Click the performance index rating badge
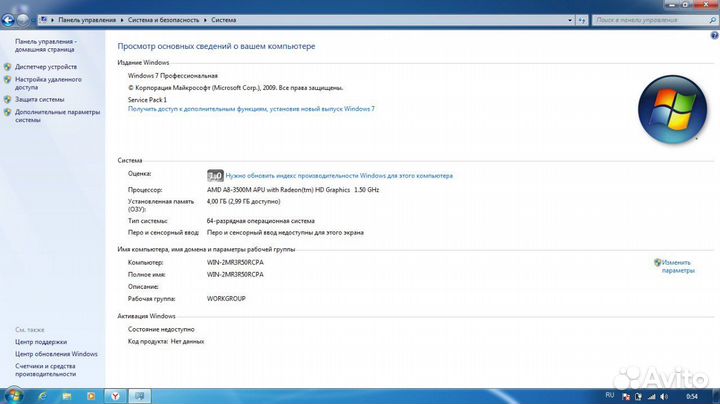Image resolution: width=720 pixels, height=404 pixels. [215, 174]
